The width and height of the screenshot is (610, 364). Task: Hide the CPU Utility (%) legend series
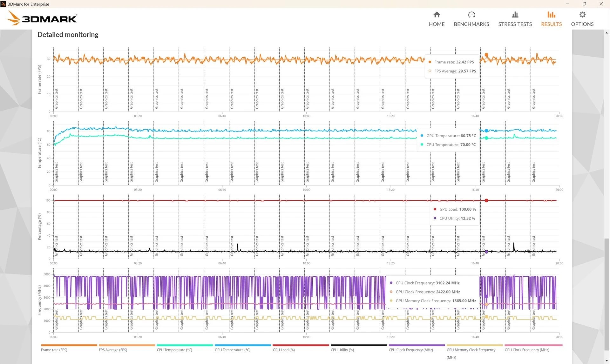pos(342,350)
